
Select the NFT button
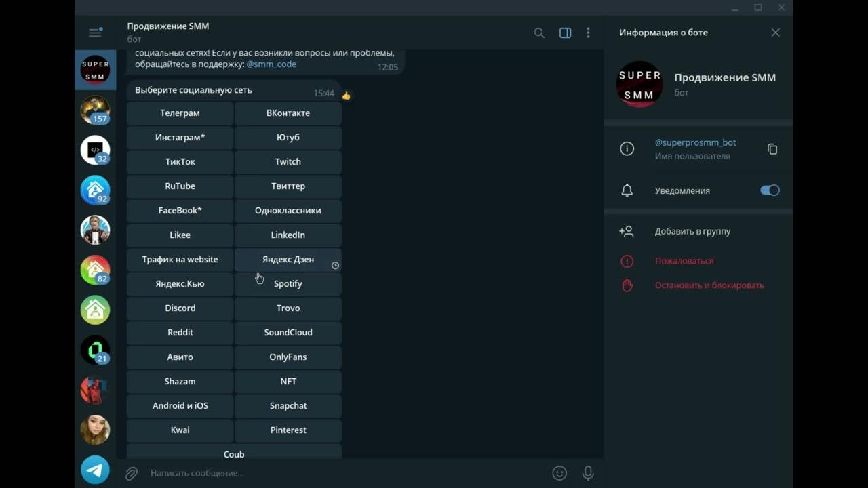[x=288, y=382]
